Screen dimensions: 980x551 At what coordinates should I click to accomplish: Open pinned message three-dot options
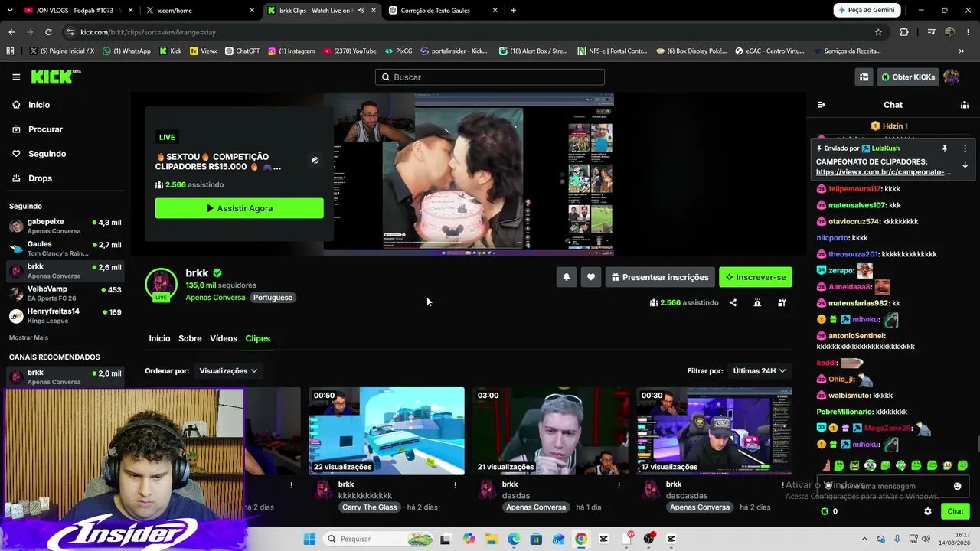(x=965, y=148)
